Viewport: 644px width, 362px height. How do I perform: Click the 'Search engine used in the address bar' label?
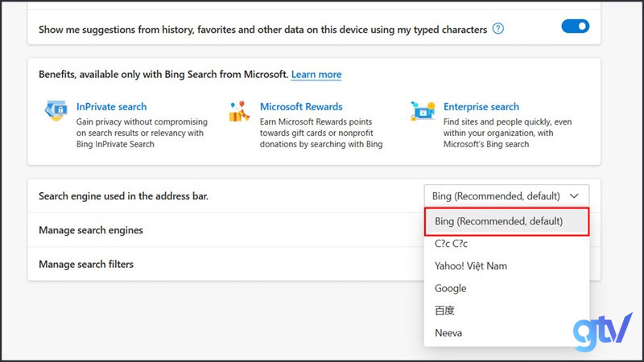123,195
